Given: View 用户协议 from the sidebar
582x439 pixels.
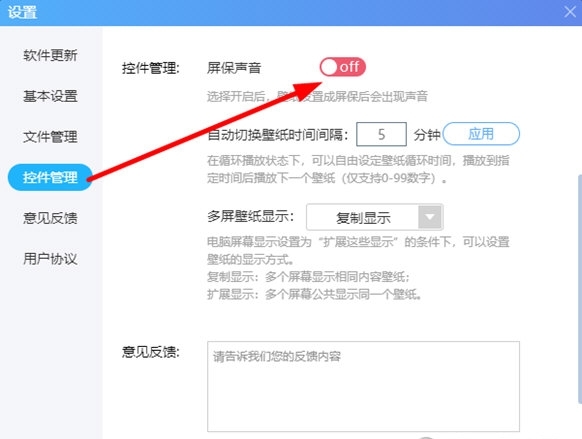Looking at the screenshot, I should pyautogui.click(x=50, y=259).
